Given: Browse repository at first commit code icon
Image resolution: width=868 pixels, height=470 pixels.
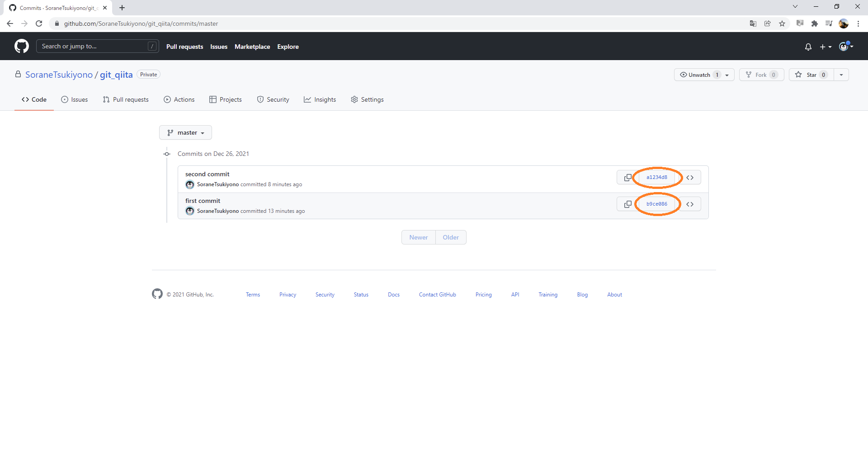Looking at the screenshot, I should [690, 204].
